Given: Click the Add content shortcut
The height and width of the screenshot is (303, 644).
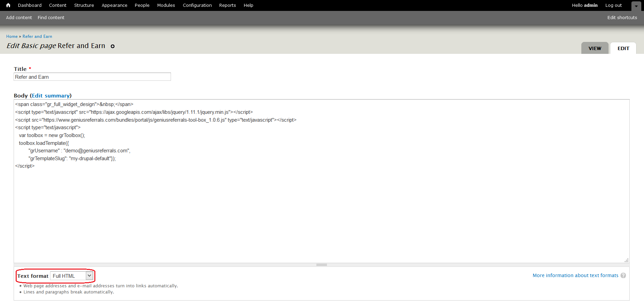Looking at the screenshot, I should click(x=19, y=17).
